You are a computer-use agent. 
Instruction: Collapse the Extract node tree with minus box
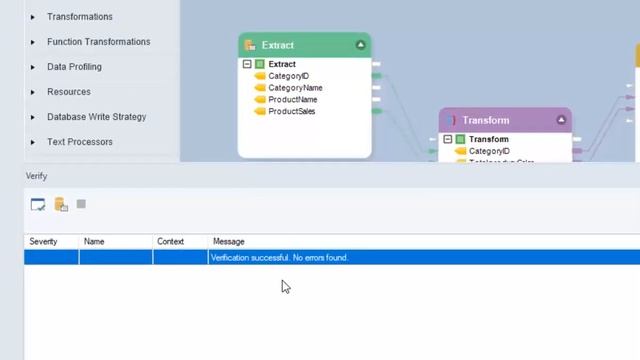click(x=247, y=64)
